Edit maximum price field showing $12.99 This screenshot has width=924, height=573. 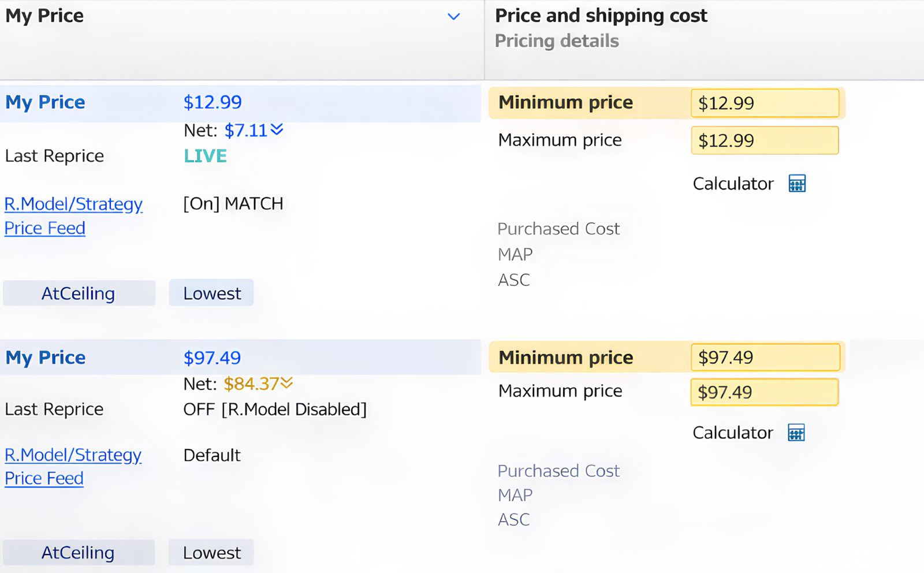coord(765,140)
